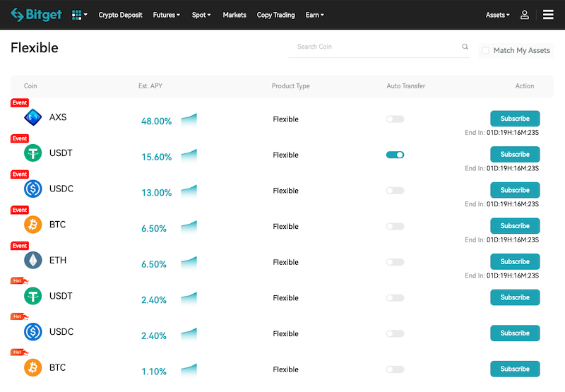
Task: Subscribe to BTC 6.50% product
Action: tap(515, 225)
